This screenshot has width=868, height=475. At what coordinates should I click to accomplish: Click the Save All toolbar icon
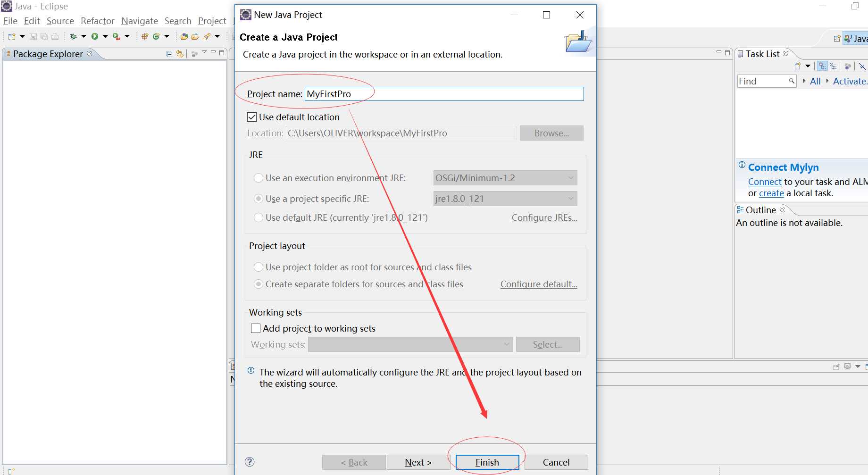[44, 36]
